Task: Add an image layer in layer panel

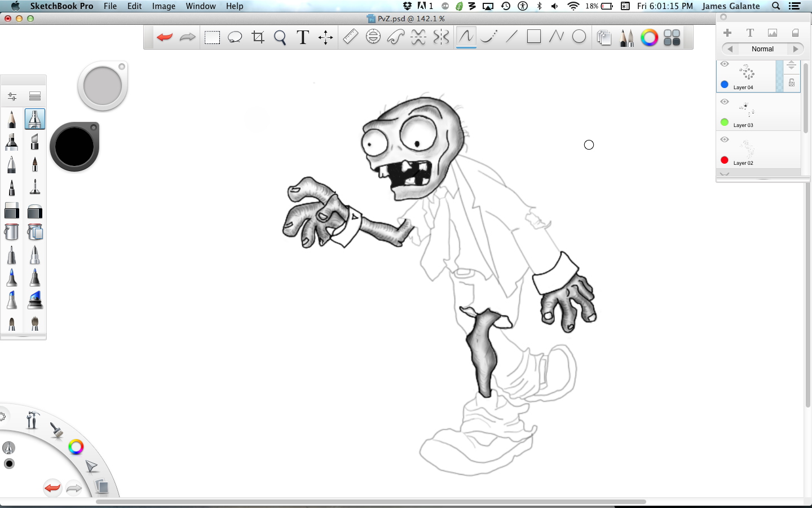Action: [x=773, y=33]
